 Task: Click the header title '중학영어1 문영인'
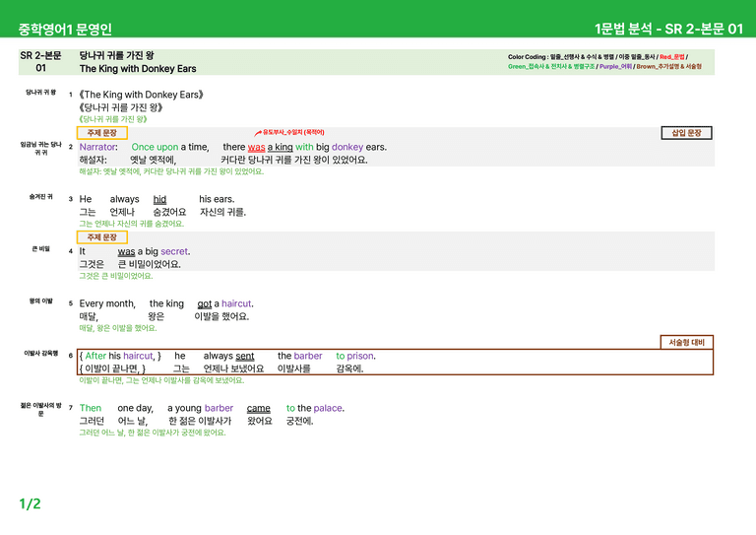tap(65, 29)
